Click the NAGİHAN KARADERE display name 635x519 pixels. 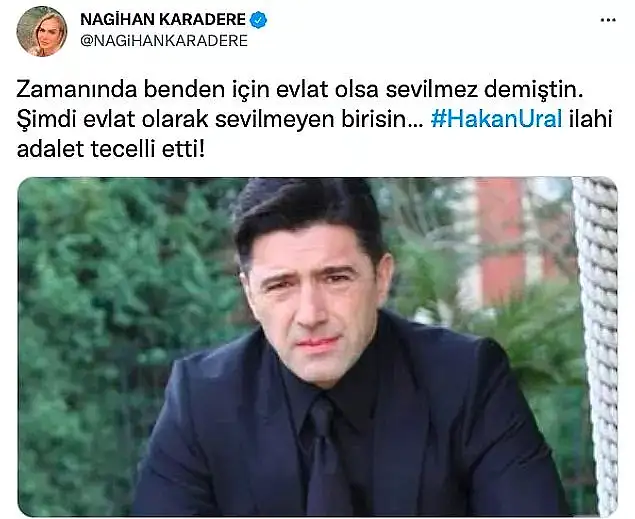163,19
